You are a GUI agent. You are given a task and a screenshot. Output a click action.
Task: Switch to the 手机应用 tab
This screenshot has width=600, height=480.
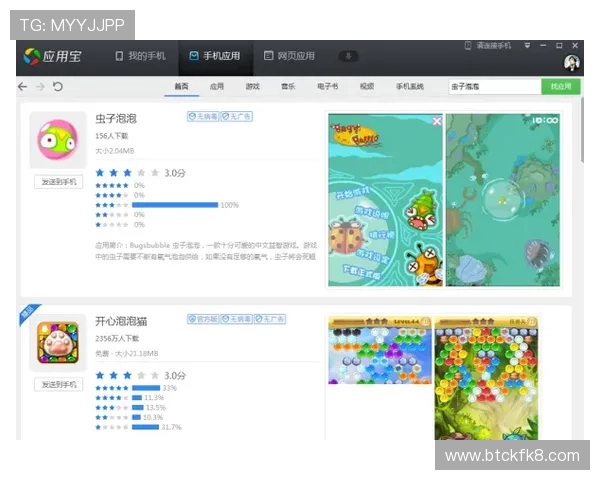click(x=215, y=56)
